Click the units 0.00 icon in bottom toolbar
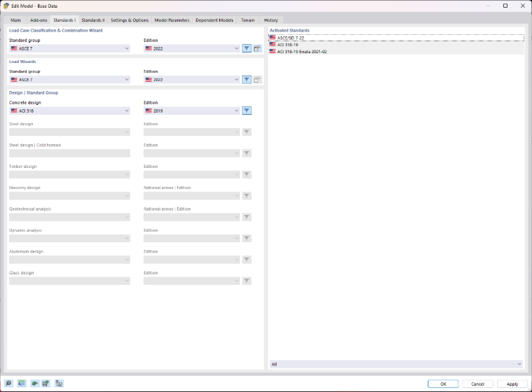The height and width of the screenshot is (392, 532). pyautogui.click(x=22, y=384)
